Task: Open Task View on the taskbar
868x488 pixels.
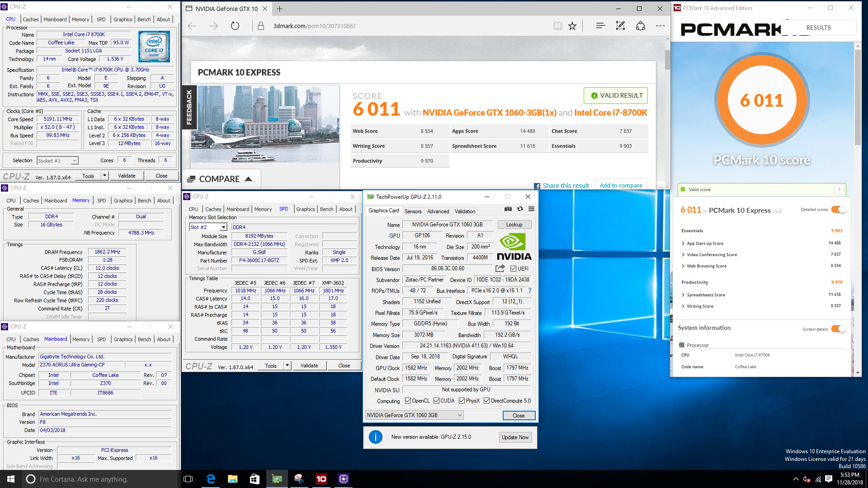Action: click(x=189, y=479)
